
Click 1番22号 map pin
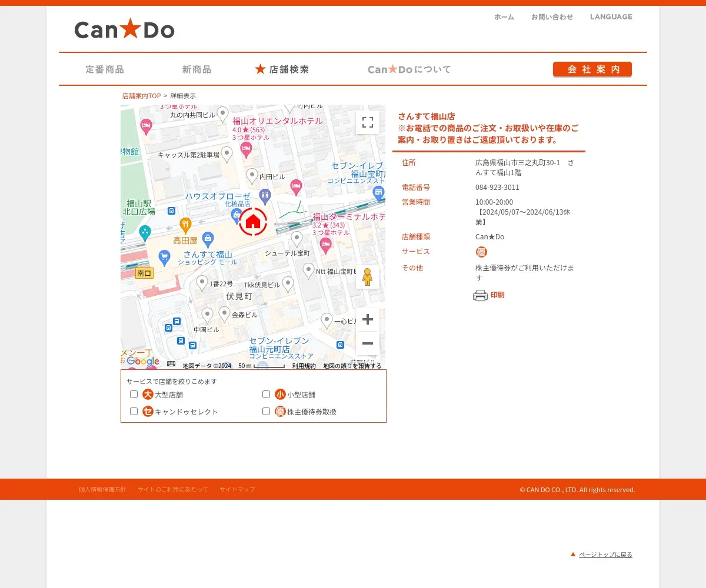click(202, 283)
